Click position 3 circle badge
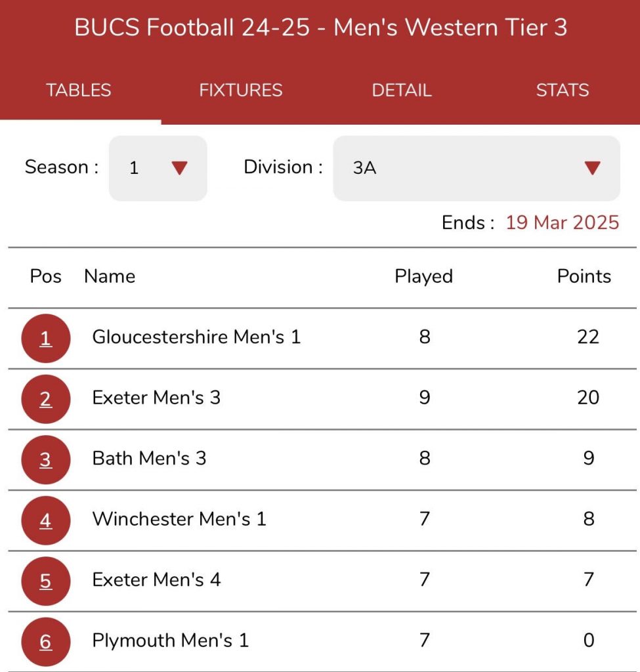This screenshot has width=640, height=672. (45, 460)
